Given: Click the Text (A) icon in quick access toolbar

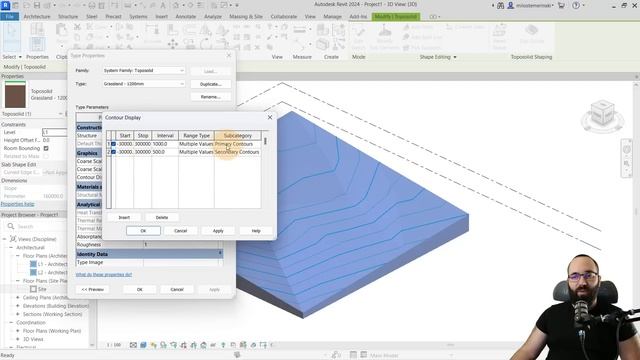Looking at the screenshot, I should (x=163, y=5).
